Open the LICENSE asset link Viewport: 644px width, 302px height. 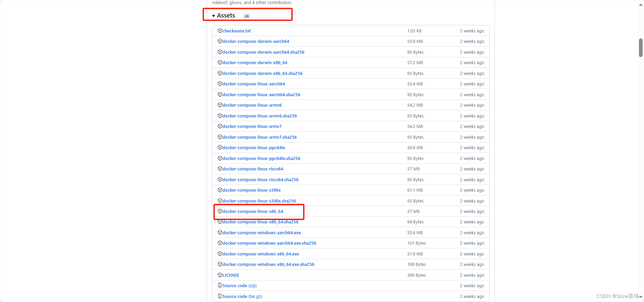[x=231, y=275]
